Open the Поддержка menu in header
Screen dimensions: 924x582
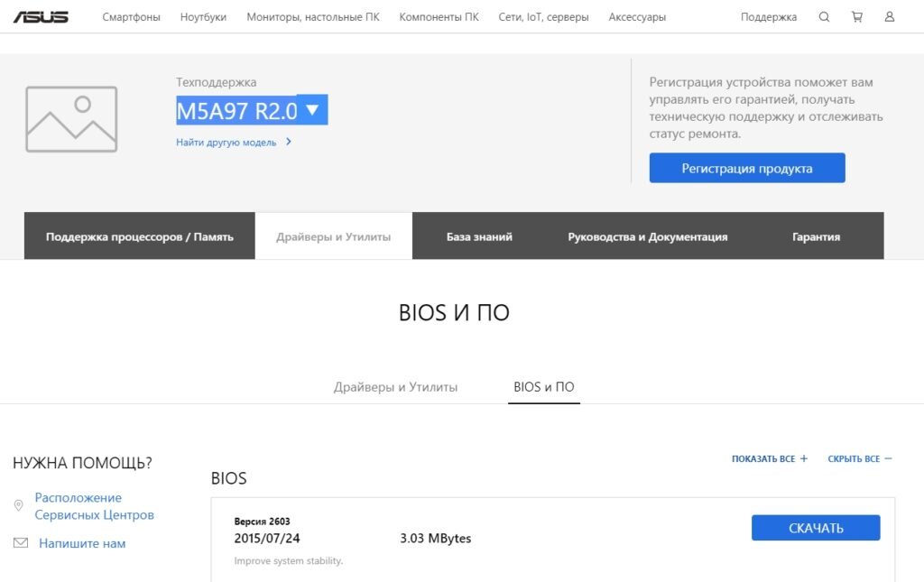pyautogui.click(x=769, y=17)
